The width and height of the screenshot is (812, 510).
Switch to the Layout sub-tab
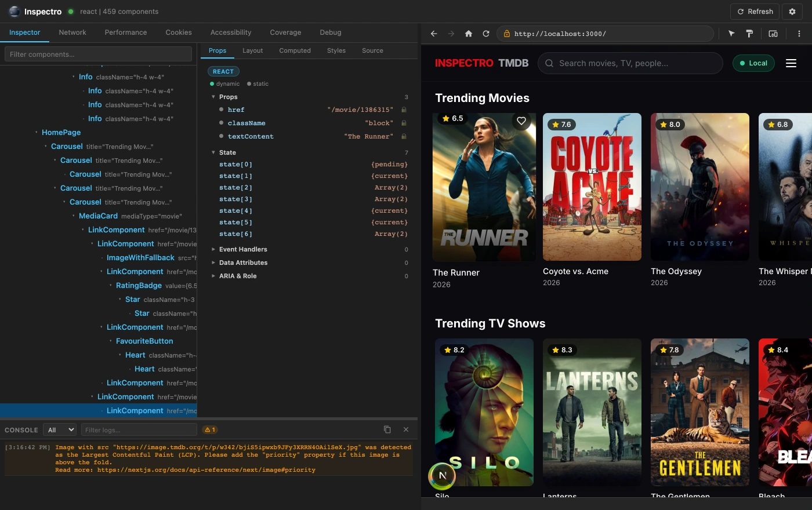[x=252, y=50]
